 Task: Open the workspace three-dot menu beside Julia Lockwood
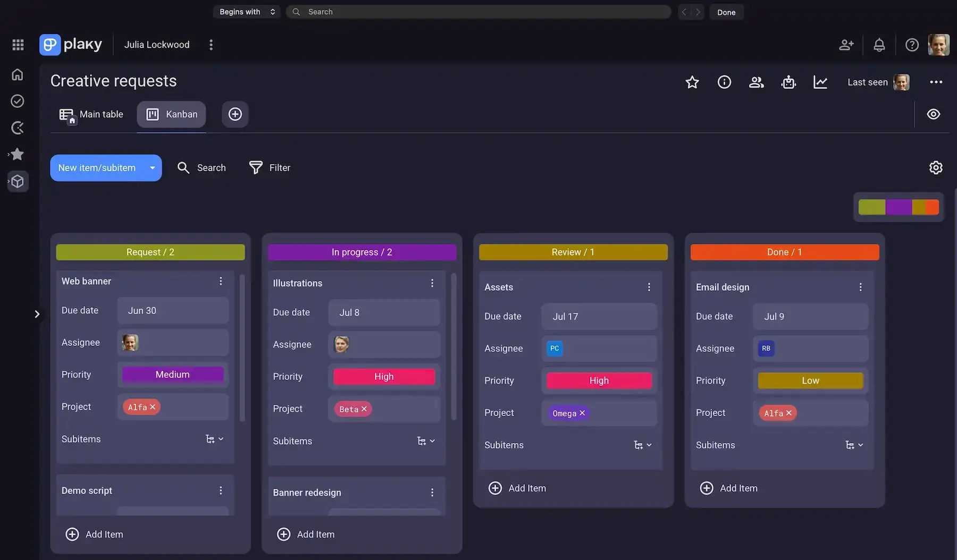pos(211,45)
